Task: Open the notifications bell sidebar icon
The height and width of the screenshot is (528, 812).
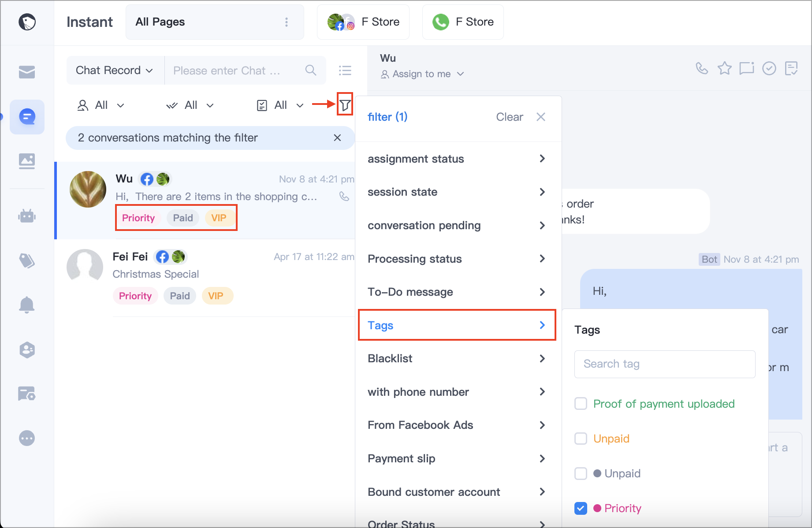Action: point(27,305)
